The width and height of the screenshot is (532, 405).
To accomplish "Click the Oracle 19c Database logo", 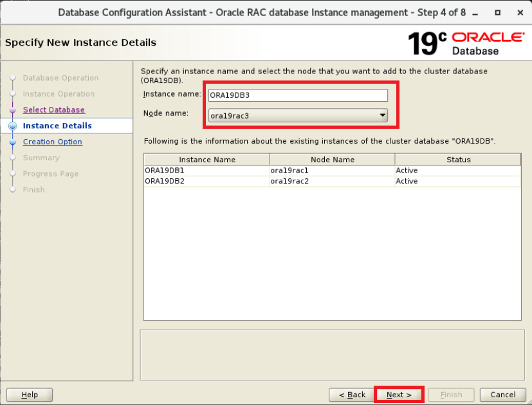I will tap(466, 43).
